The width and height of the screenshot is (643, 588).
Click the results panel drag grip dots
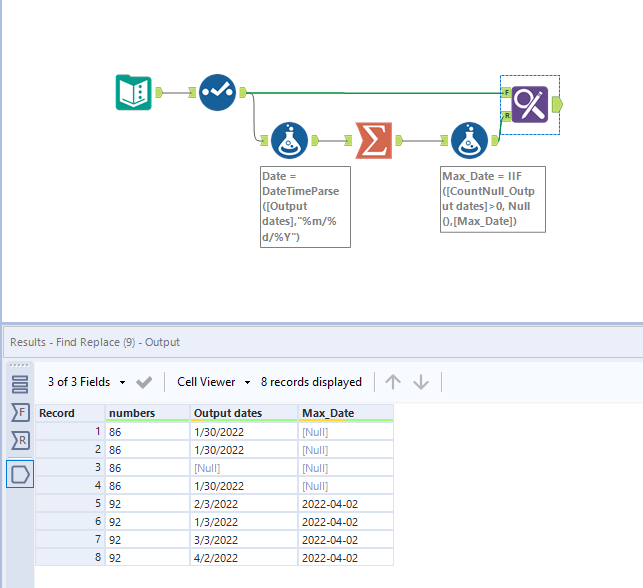(x=19, y=365)
